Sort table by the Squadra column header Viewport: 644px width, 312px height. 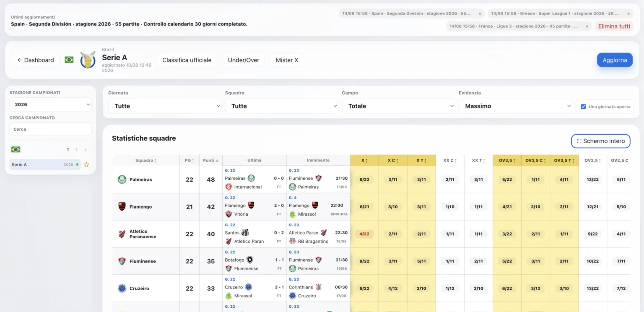pyautogui.click(x=146, y=160)
